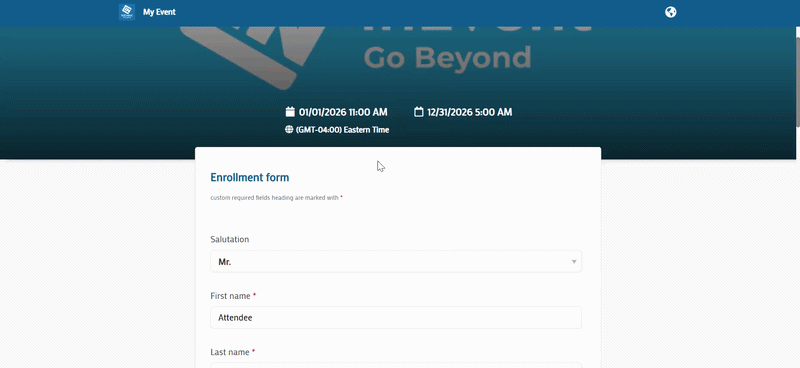Focus the First name field containing Attendee

[396, 317]
